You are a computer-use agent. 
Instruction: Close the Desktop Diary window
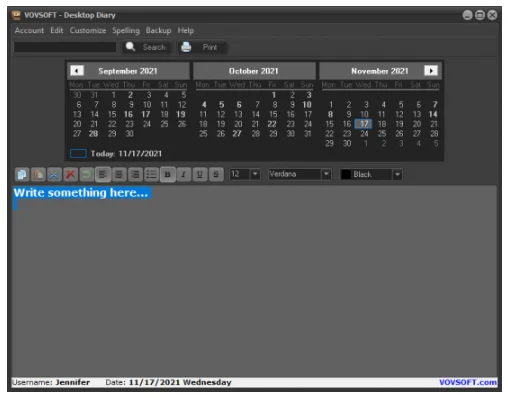(492, 15)
